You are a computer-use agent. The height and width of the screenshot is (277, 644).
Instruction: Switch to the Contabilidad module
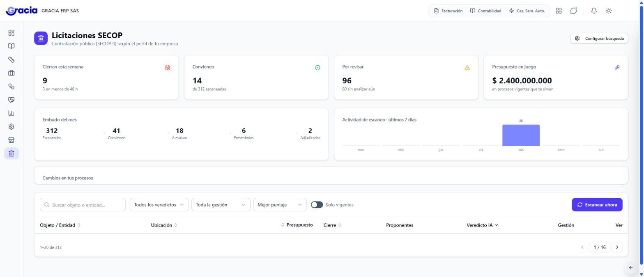pos(485,11)
